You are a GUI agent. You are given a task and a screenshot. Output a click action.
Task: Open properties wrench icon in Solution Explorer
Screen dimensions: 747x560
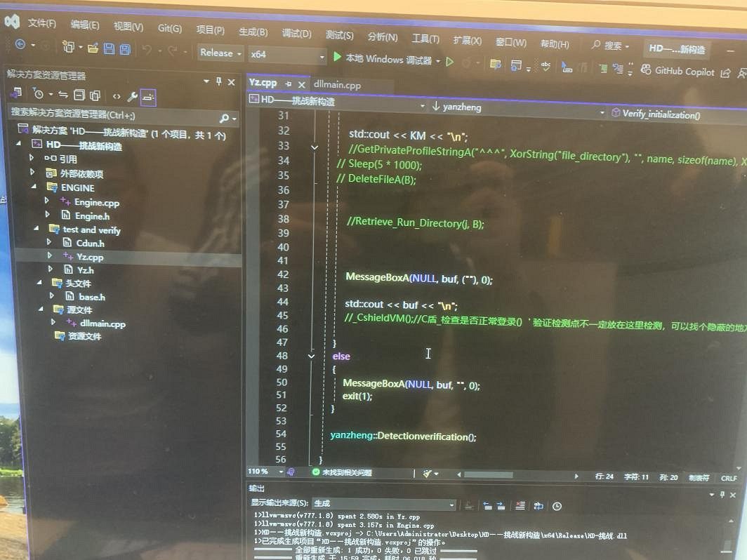pyautogui.click(x=132, y=95)
